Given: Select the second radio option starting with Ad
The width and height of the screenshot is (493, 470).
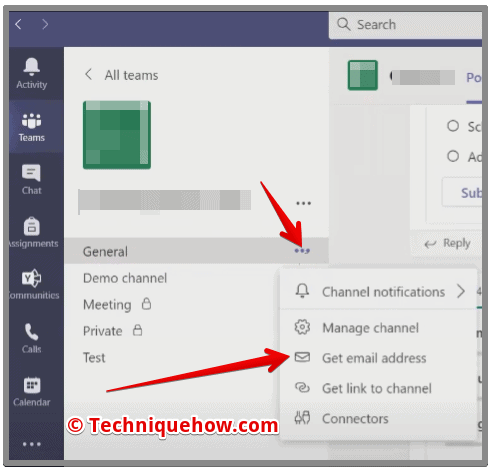Looking at the screenshot, I should coord(453,156).
